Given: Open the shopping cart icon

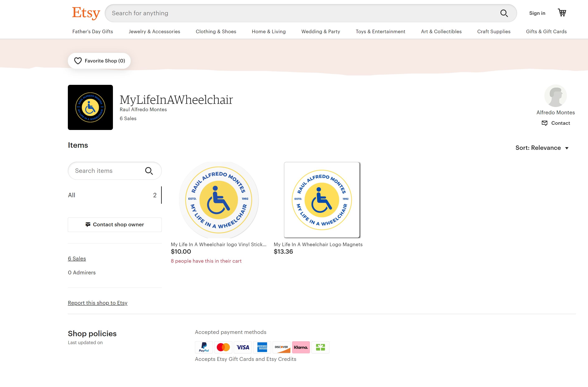Looking at the screenshot, I should pos(562,13).
